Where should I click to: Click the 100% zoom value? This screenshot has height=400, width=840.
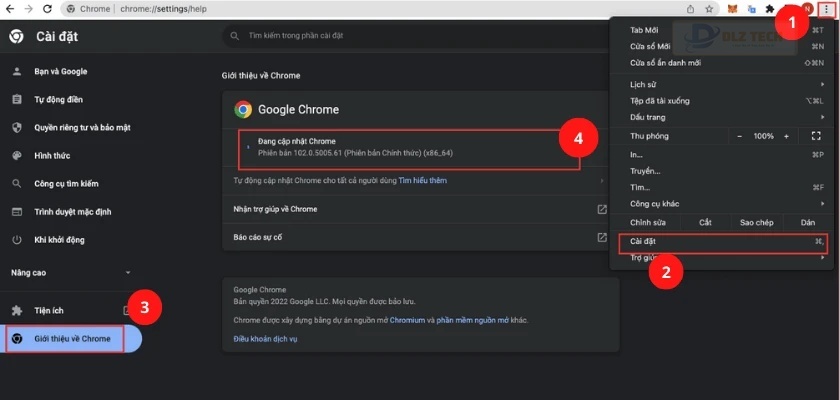(763, 137)
